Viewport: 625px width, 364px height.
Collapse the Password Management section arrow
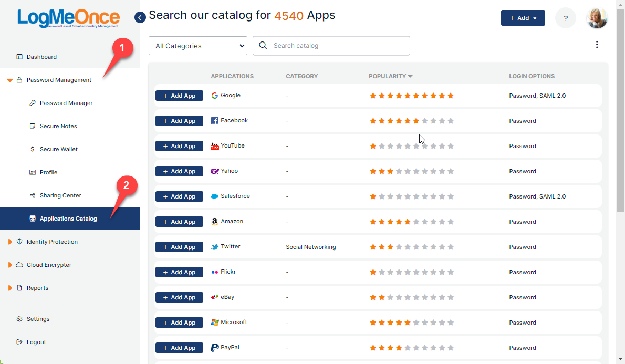pos(10,80)
